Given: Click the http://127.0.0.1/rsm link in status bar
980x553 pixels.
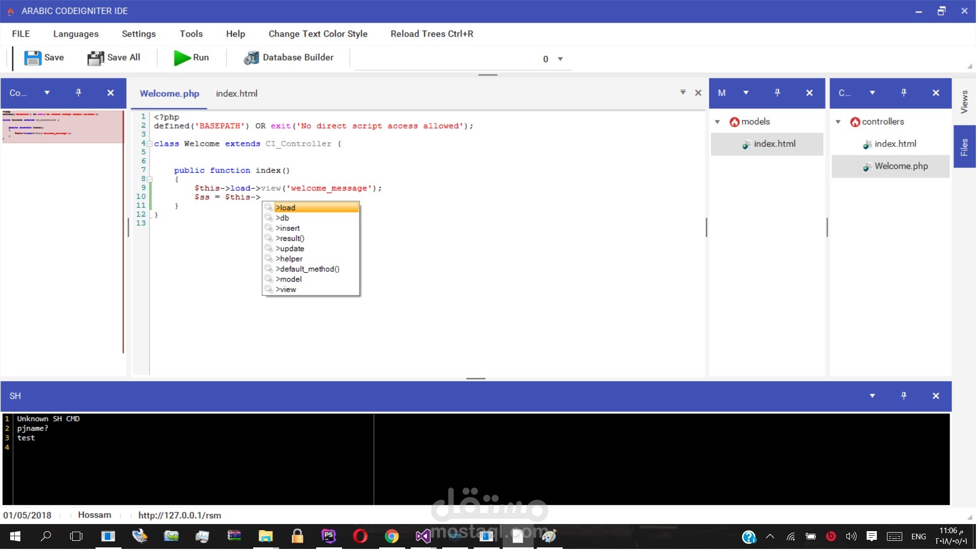Looking at the screenshot, I should 179,515.
